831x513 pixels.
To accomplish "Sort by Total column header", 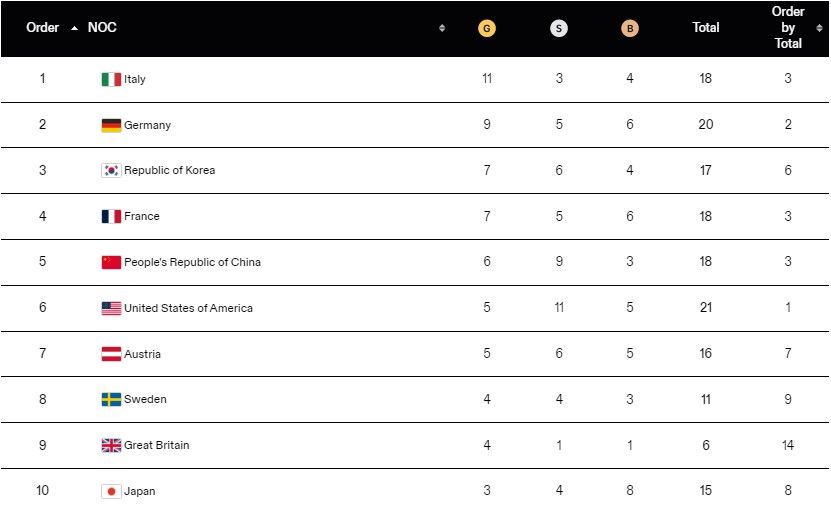I will pos(706,28).
